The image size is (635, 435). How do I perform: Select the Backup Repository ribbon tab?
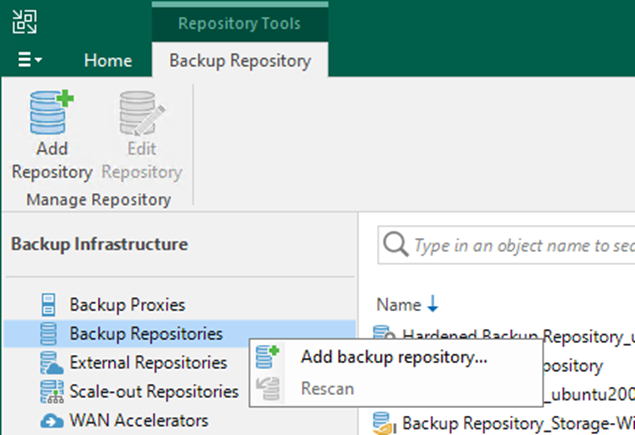tap(240, 61)
